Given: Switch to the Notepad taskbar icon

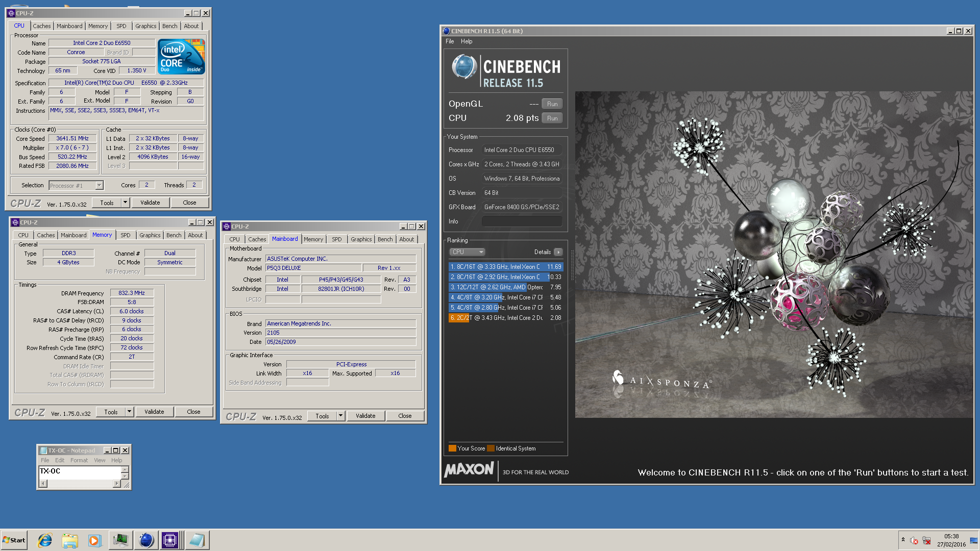Looking at the screenshot, I should coord(197,540).
